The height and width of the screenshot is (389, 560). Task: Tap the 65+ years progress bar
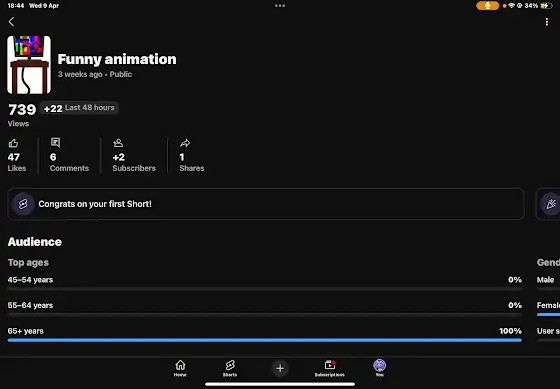tap(265, 340)
